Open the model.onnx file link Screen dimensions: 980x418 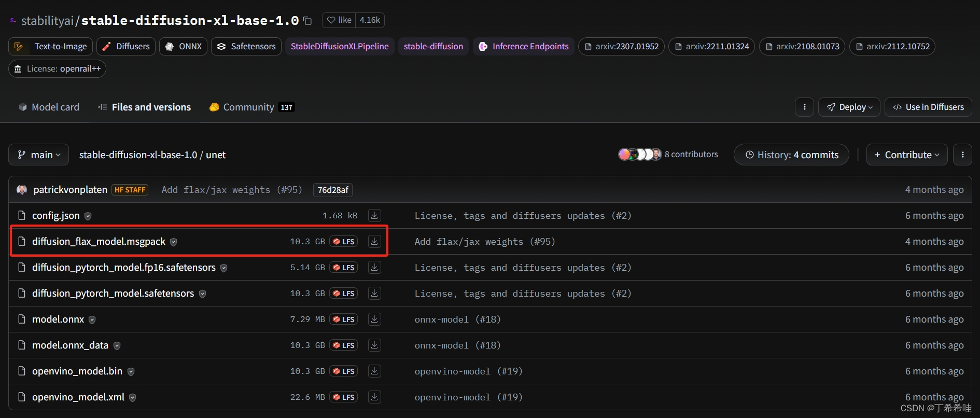point(58,319)
